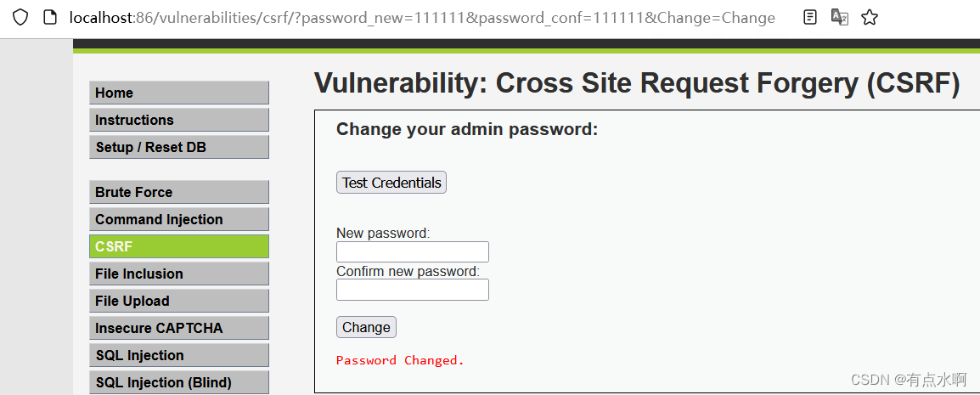Go to Setup / Reset DB
The width and height of the screenshot is (980, 395).
point(178,147)
